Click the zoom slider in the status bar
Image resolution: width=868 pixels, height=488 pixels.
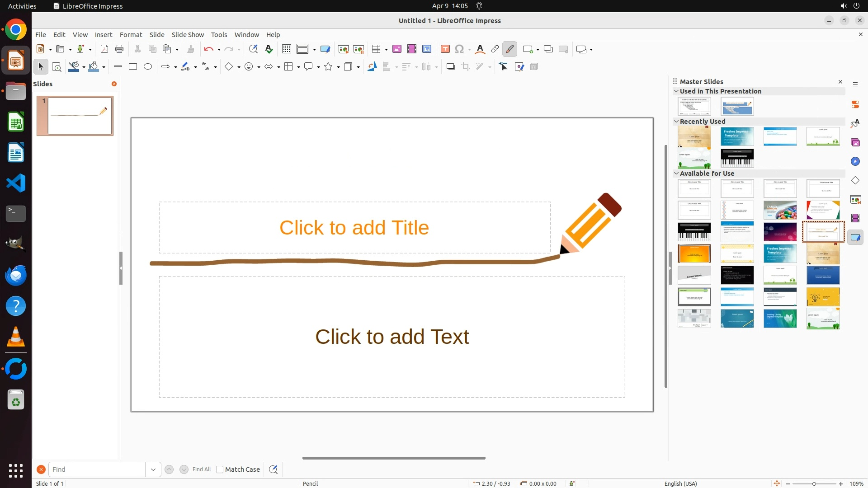pyautogui.click(x=814, y=483)
